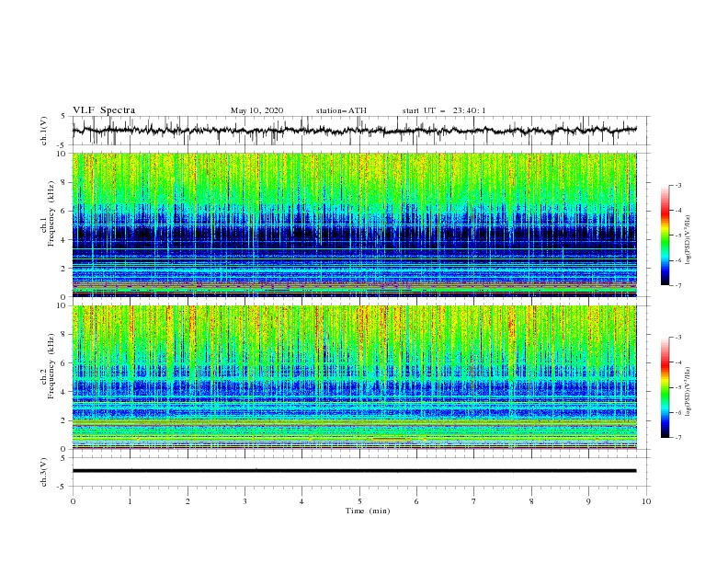Image resolution: width=728 pixels, height=563 pixels.
Task: Click the "-3" tick on ch.2 color bar
Action: (x=677, y=338)
